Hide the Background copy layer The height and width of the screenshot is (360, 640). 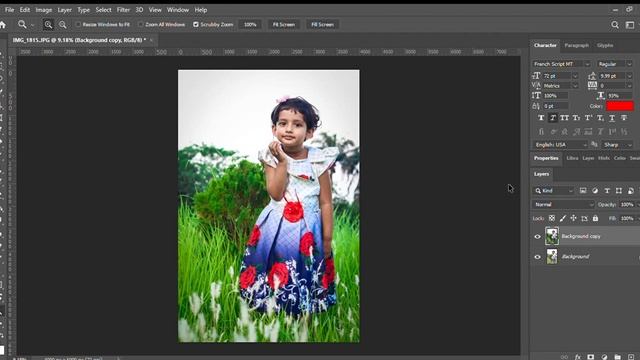tap(537, 237)
